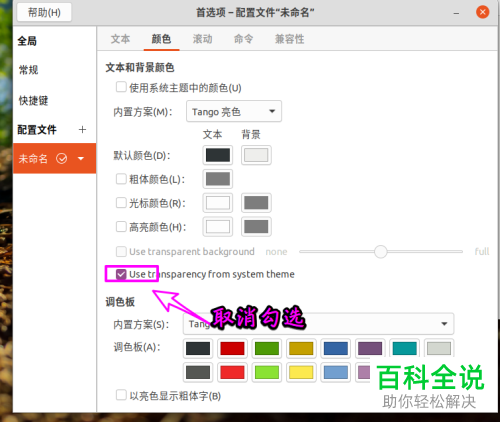Select the teal palette swatch

pyautogui.click(x=404, y=348)
